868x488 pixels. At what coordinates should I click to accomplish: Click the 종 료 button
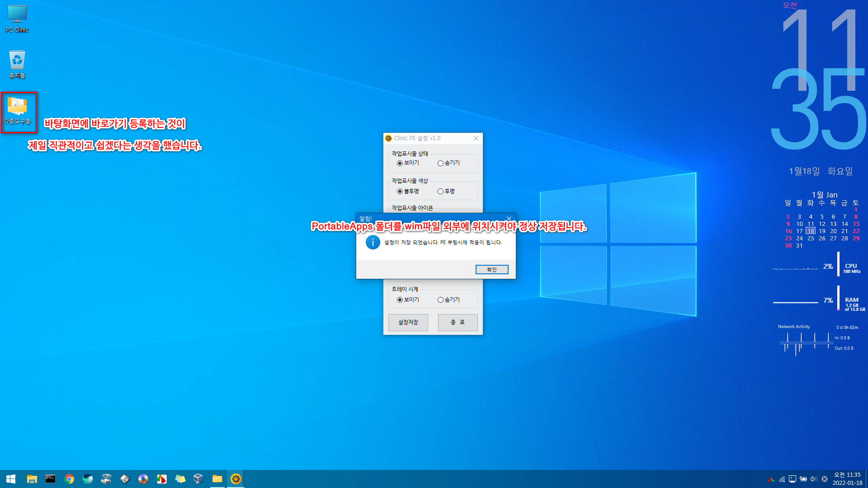(x=458, y=323)
